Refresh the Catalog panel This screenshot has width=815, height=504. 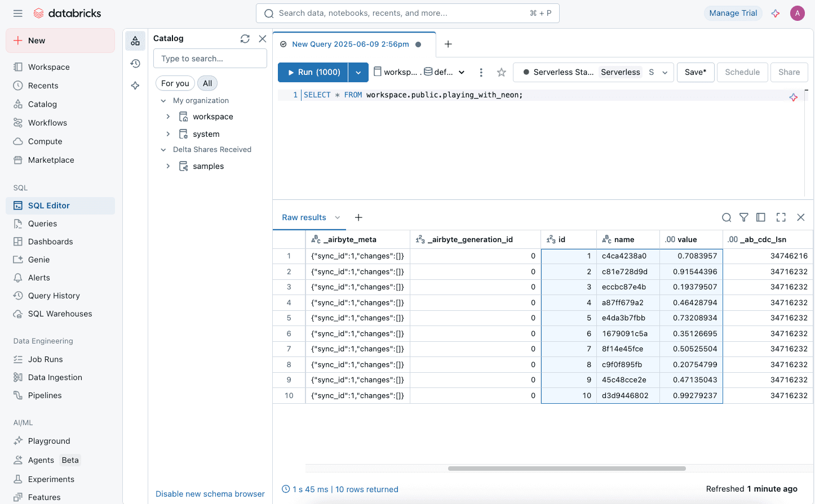point(245,38)
